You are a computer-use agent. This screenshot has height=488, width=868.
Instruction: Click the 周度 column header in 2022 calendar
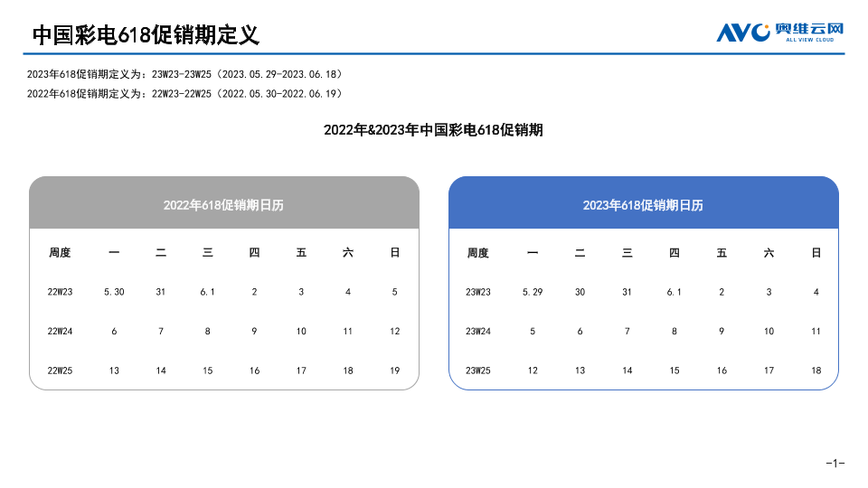[x=60, y=253]
